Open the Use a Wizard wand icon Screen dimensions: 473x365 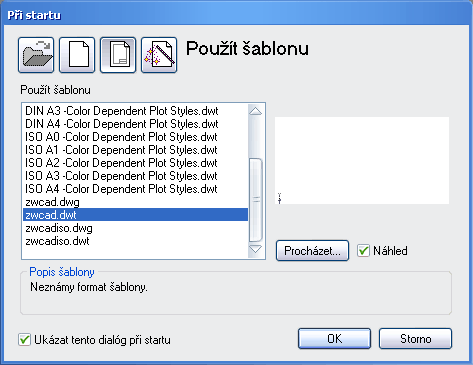click(159, 55)
